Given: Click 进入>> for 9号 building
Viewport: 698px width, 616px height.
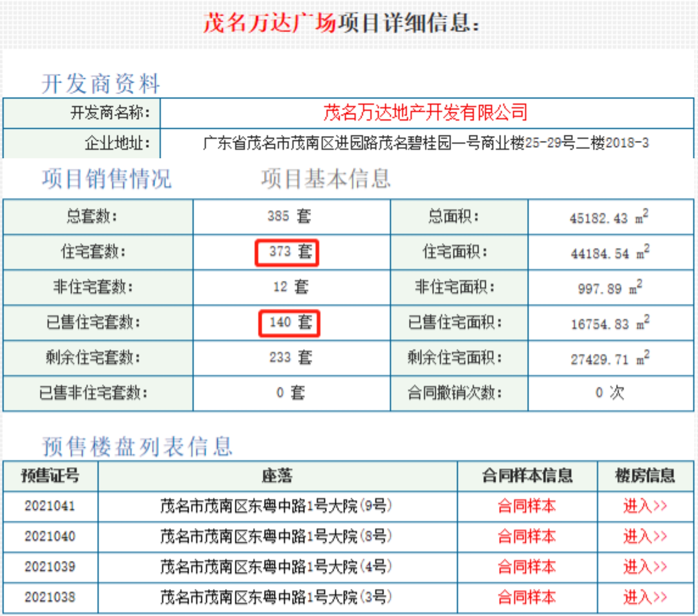Looking at the screenshot, I should [x=645, y=506].
